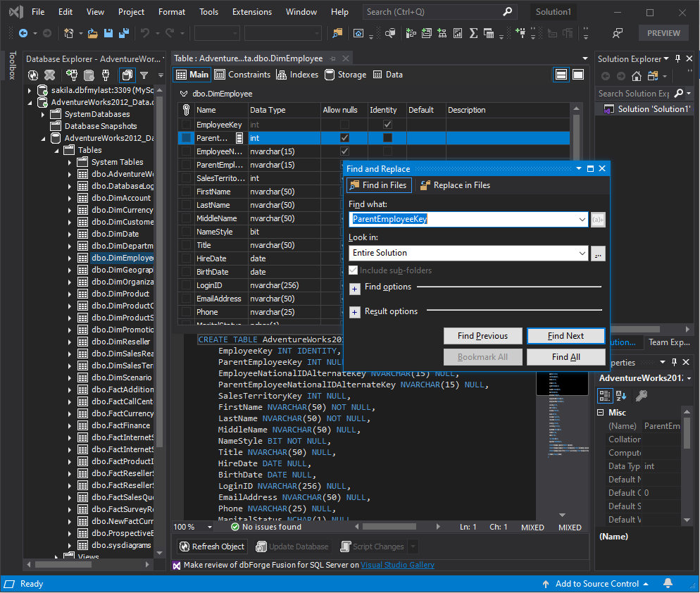Click Add to Source Control
Screen dimensions: 700x593
[x=596, y=584]
